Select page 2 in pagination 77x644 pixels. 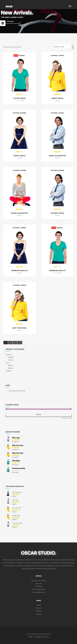point(10,342)
